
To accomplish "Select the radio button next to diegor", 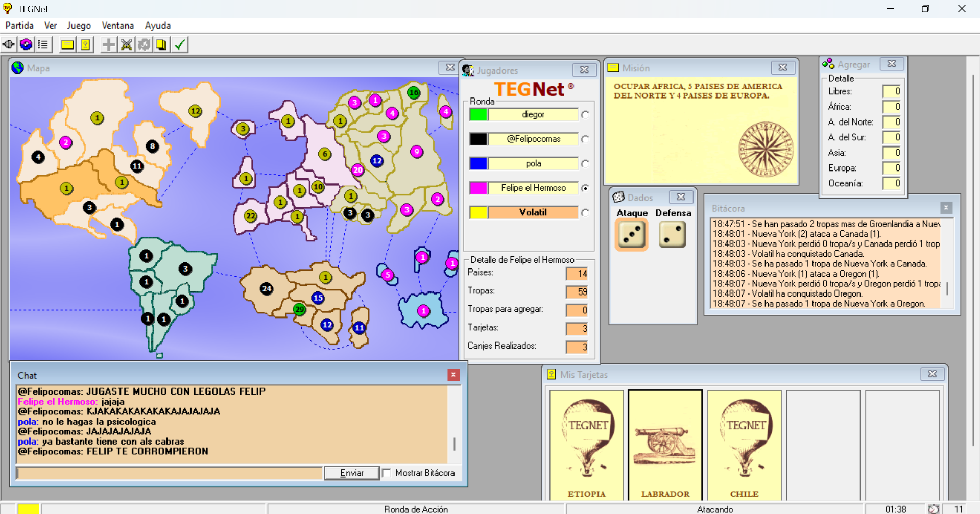I will click(x=585, y=115).
